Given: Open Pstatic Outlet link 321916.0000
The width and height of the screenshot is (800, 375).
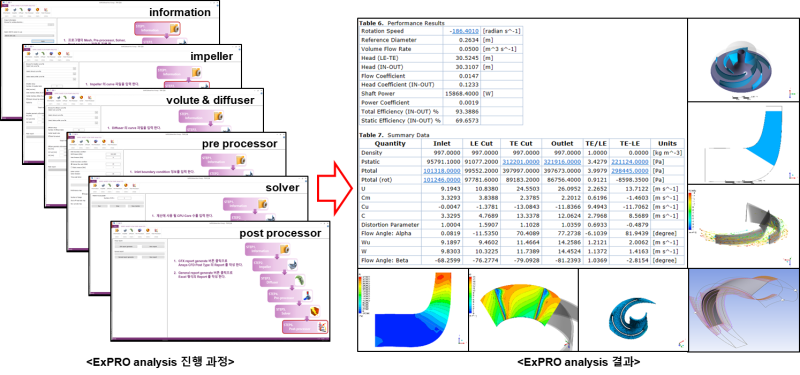Looking at the screenshot, I should (x=561, y=161).
